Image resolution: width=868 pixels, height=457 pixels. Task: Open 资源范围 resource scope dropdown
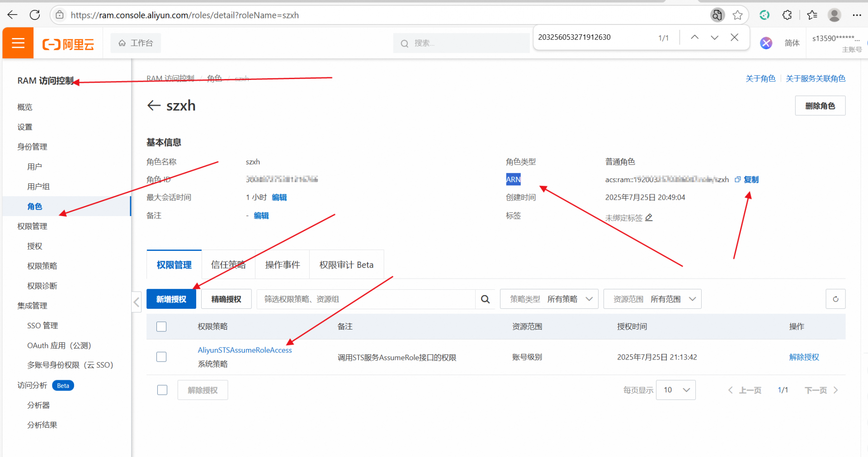click(652, 299)
